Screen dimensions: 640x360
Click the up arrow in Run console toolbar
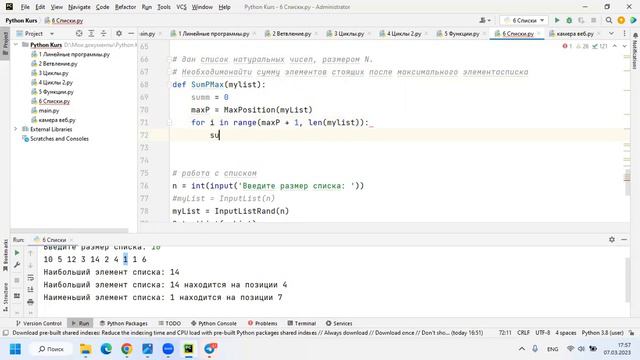(x=31, y=253)
